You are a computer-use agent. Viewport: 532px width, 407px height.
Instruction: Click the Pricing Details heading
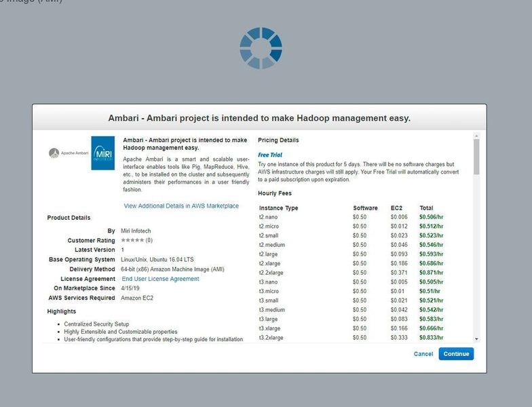coord(278,140)
